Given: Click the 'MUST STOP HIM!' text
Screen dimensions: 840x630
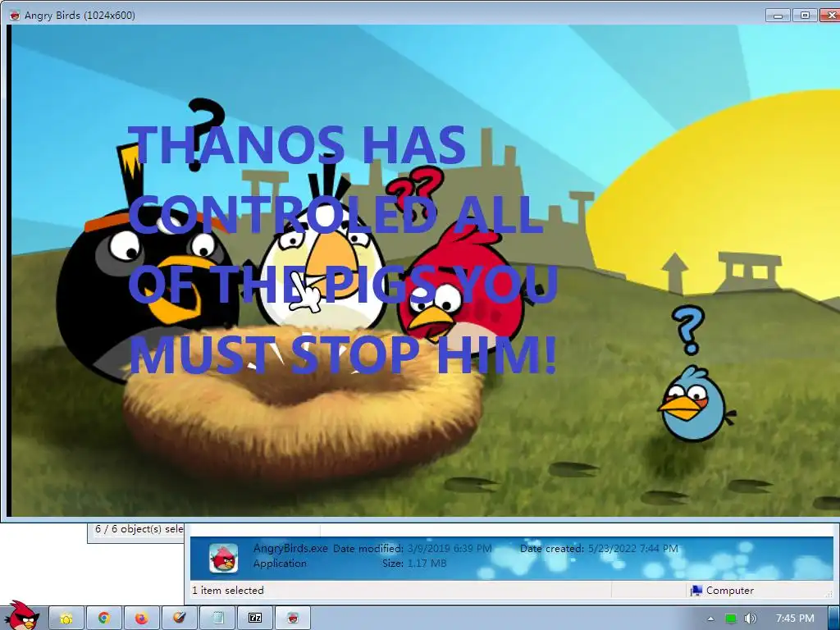Looking at the screenshot, I should point(343,354).
